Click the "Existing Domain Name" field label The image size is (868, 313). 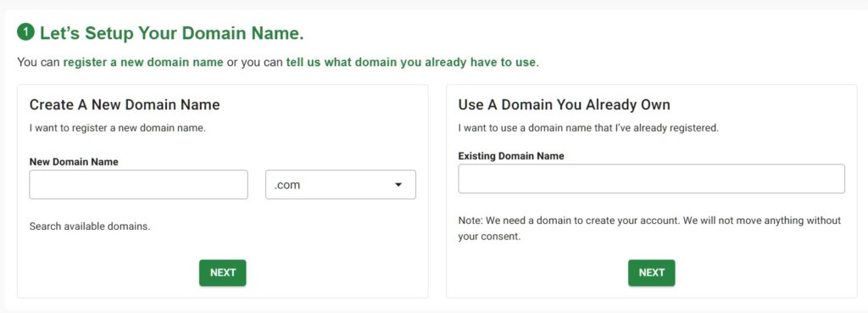[511, 156]
